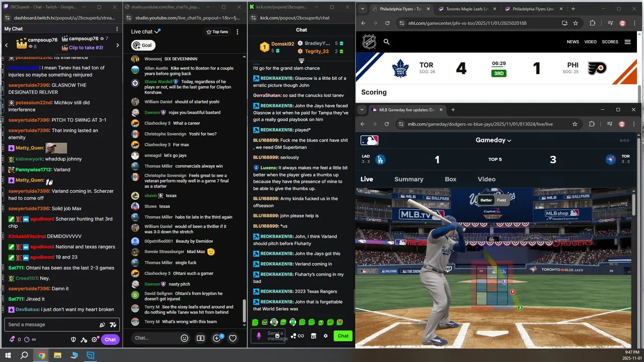Image resolution: width=644 pixels, height=362 pixels.
Task: Click the Chrome icon in Windows taskbar
Action: [41, 355]
